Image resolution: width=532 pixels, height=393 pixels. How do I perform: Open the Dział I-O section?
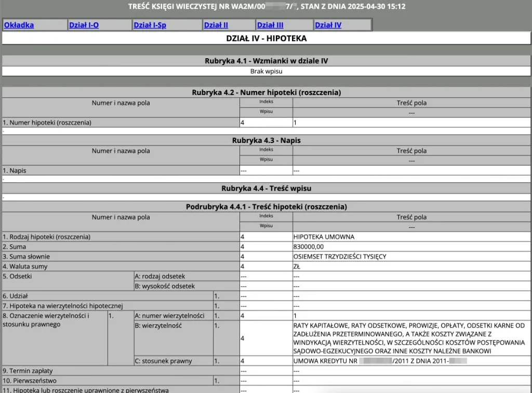coord(86,24)
